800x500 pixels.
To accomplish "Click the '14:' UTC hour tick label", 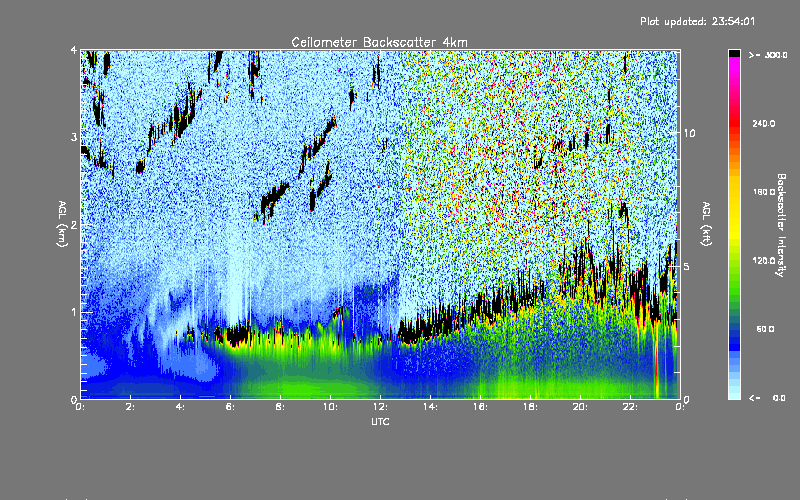I will [430, 407].
